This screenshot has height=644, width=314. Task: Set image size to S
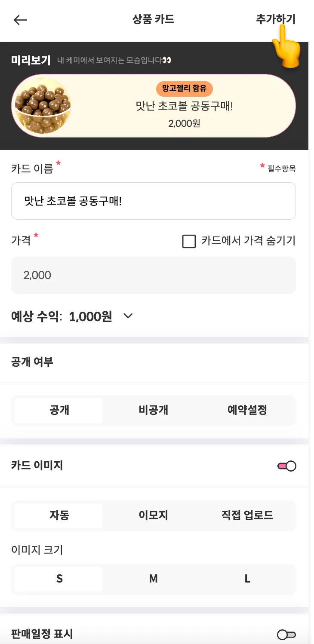[x=59, y=579]
